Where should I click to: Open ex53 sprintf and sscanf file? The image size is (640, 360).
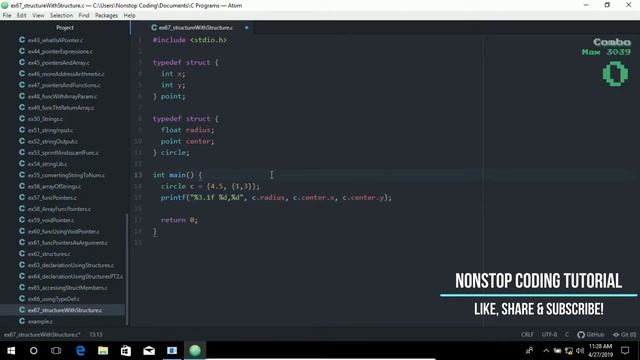(63, 153)
